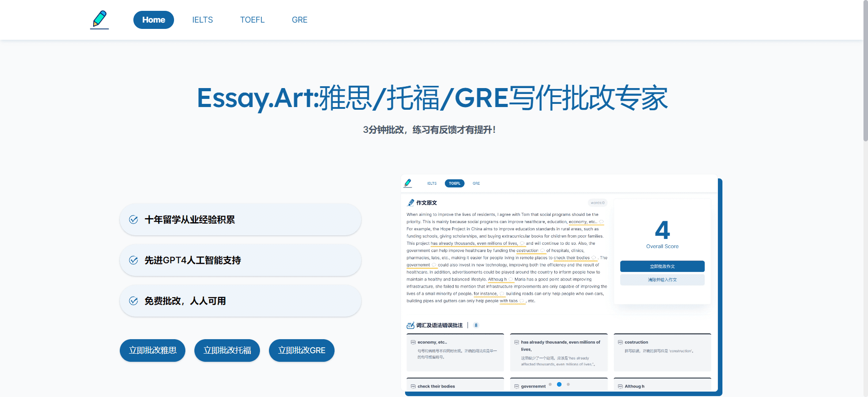Image resolution: width=868 pixels, height=397 pixels.
Task: Click comment icon on 'costruction' card
Action: click(x=620, y=342)
